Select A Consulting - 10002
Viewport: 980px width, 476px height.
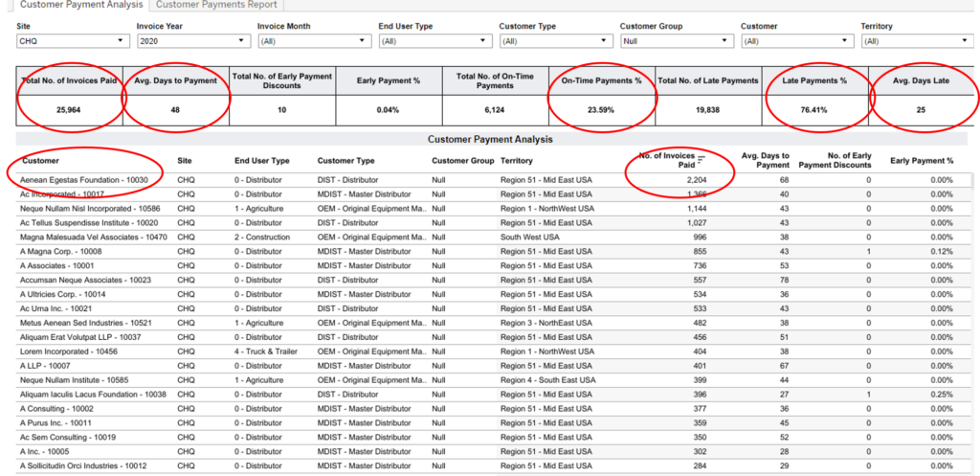[56, 408]
